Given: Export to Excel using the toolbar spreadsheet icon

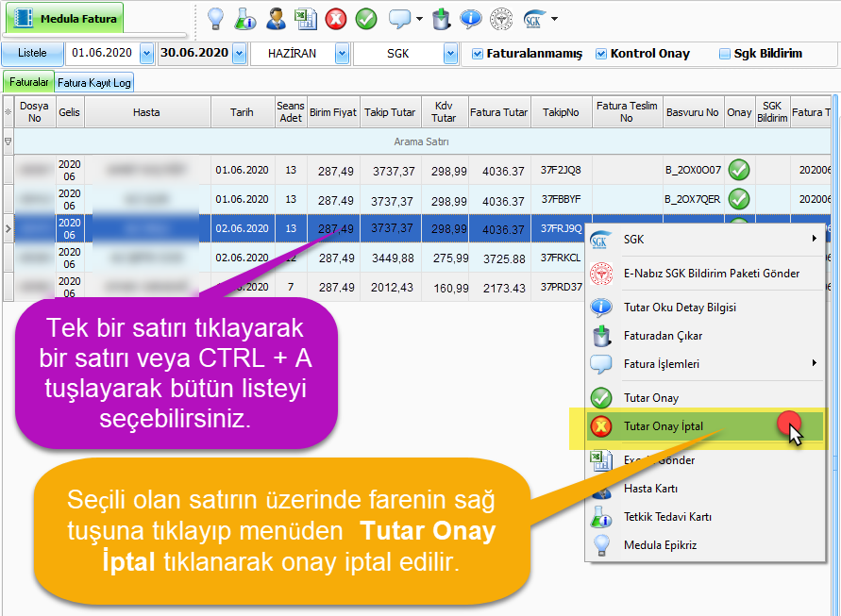Looking at the screenshot, I should click(306, 19).
